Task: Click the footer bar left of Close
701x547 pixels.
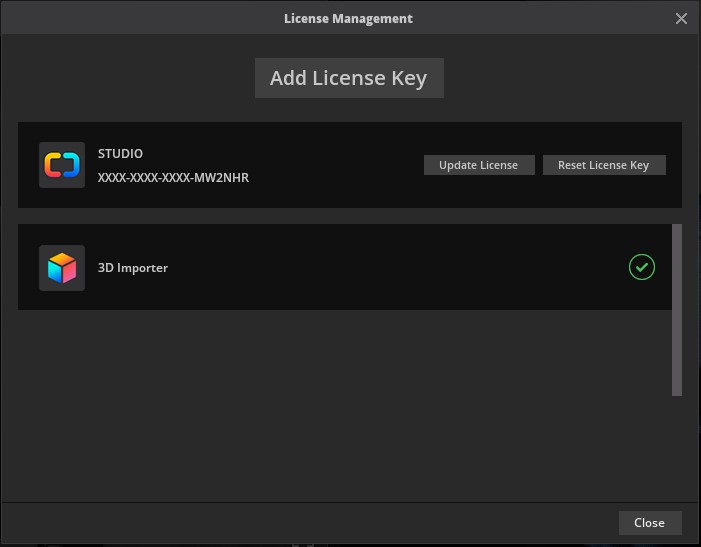Action: click(300, 523)
